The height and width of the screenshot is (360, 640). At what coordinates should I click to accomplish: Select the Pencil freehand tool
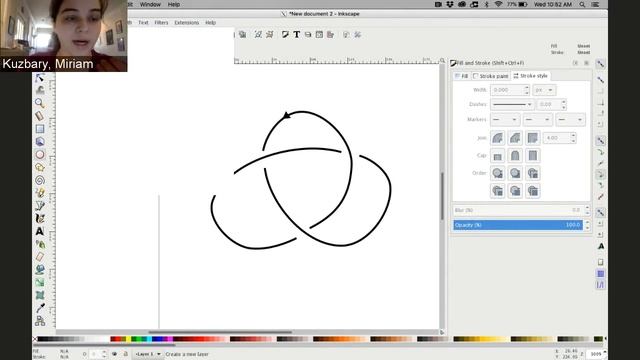(x=40, y=193)
